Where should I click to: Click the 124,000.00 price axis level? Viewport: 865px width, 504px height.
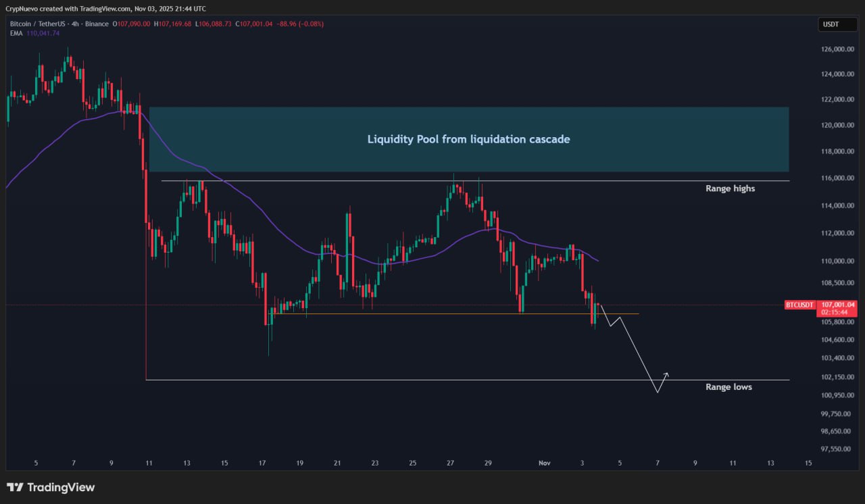click(x=837, y=74)
